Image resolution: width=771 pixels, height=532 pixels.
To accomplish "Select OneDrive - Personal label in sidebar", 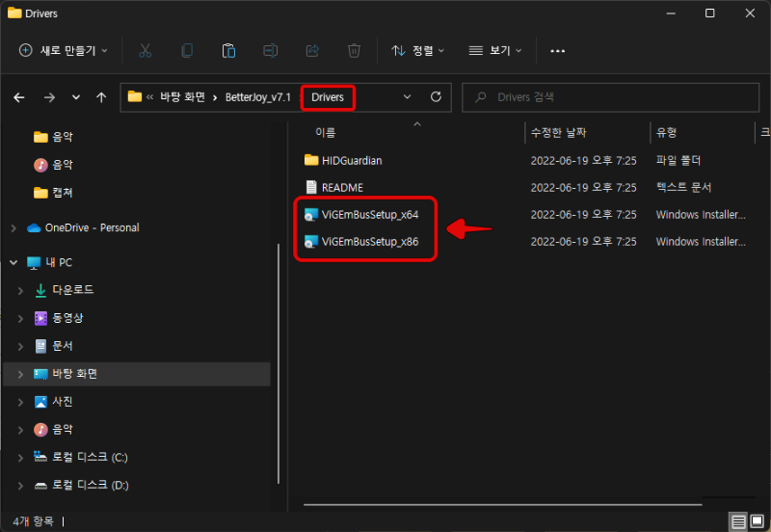I will [92, 228].
